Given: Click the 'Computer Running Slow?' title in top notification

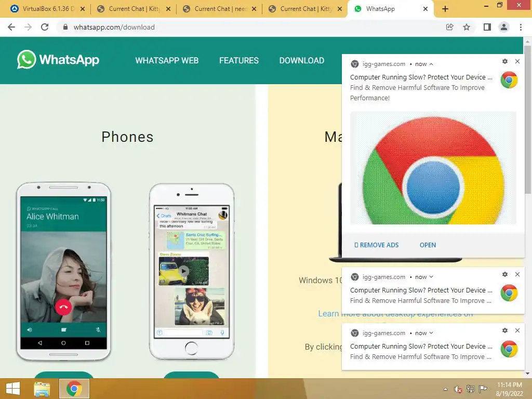Looking at the screenshot, I should (x=421, y=77).
